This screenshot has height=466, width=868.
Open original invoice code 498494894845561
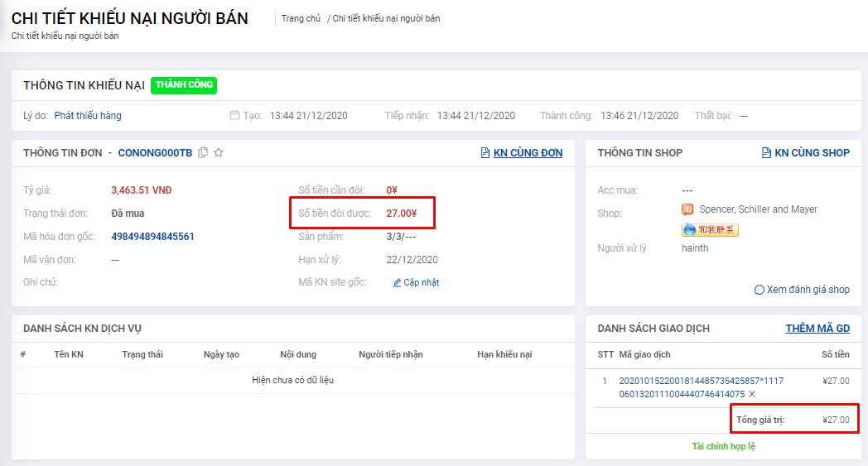[153, 237]
